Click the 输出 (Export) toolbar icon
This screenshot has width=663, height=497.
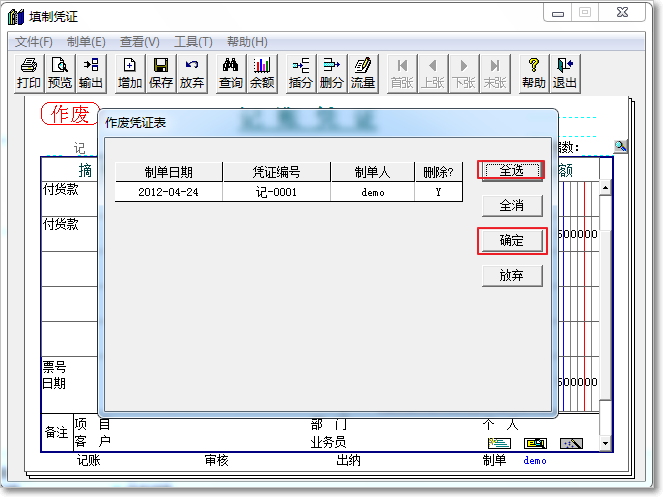[91, 73]
